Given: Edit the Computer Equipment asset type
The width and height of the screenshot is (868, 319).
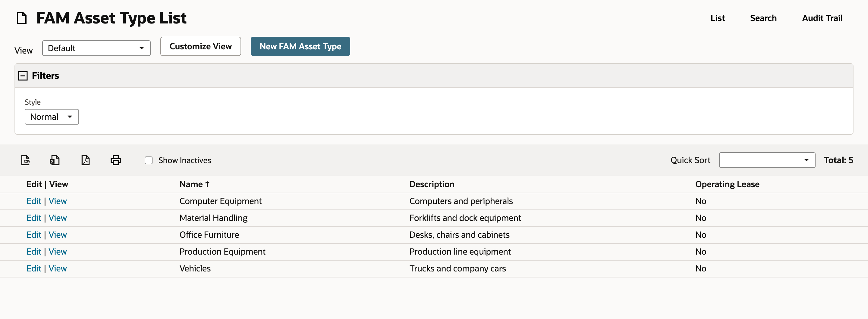Looking at the screenshot, I should pos(34,201).
